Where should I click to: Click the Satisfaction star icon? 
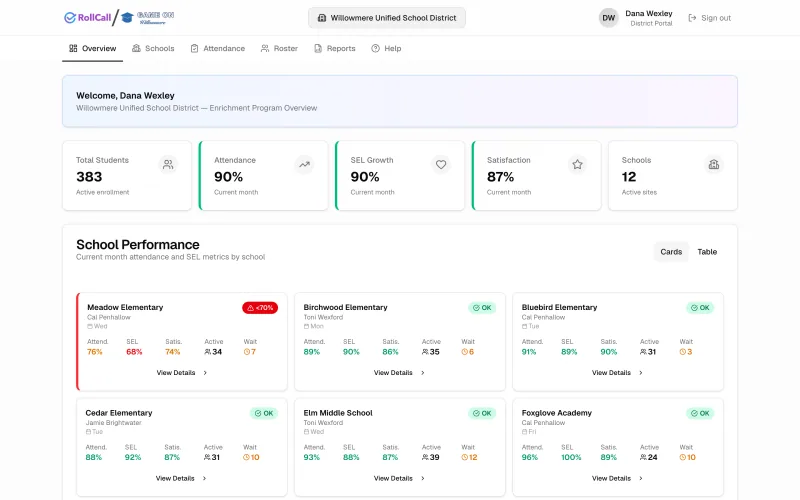(x=578, y=165)
